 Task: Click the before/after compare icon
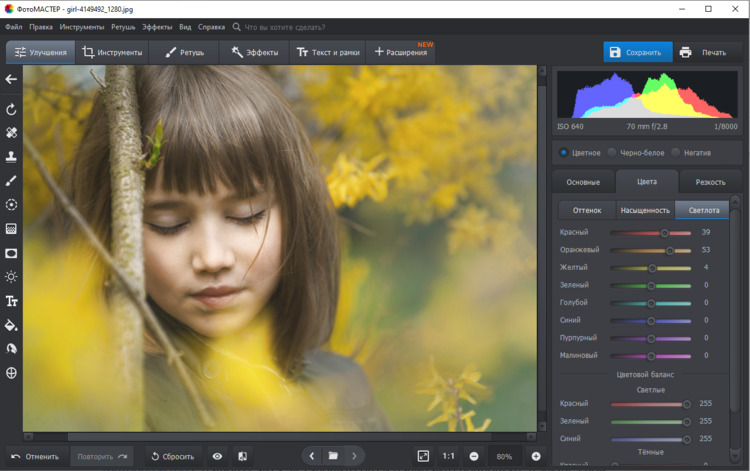pos(242,456)
